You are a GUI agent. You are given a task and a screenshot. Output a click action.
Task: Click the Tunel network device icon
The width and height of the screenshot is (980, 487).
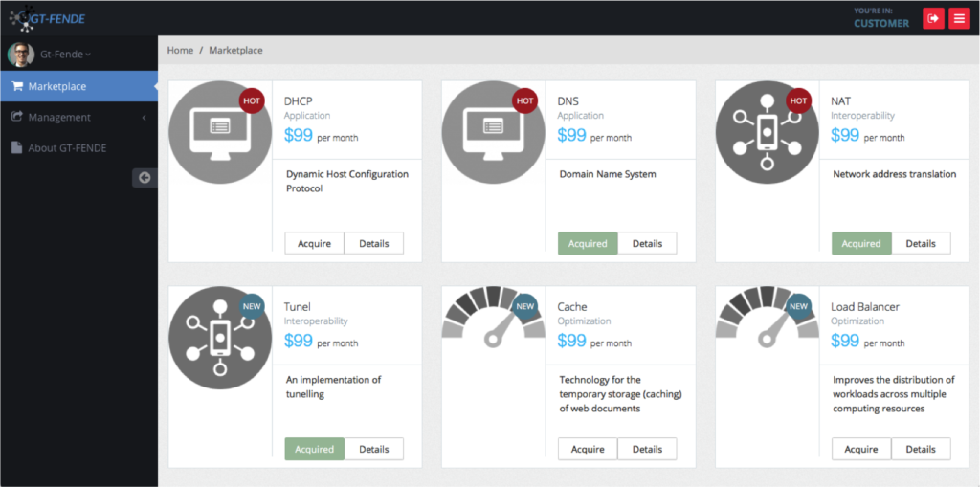pos(220,338)
